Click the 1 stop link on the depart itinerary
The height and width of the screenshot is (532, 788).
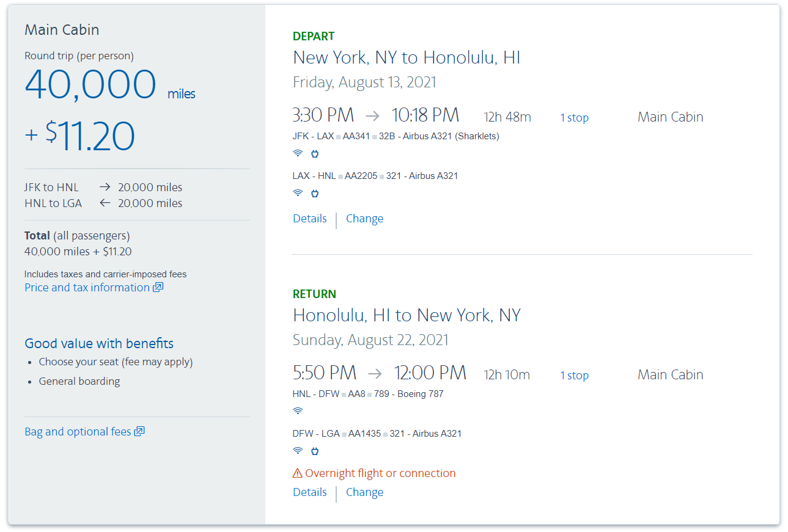[574, 117]
